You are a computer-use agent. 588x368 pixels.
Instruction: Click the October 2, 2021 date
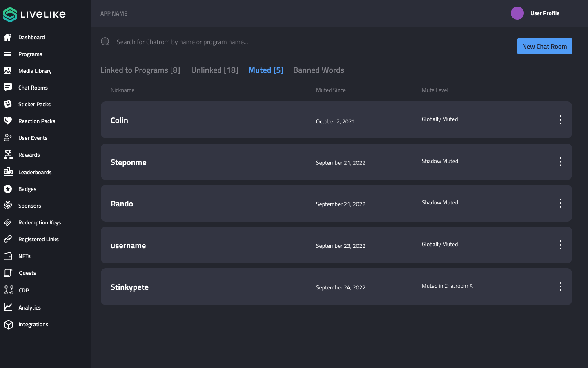pyautogui.click(x=335, y=121)
